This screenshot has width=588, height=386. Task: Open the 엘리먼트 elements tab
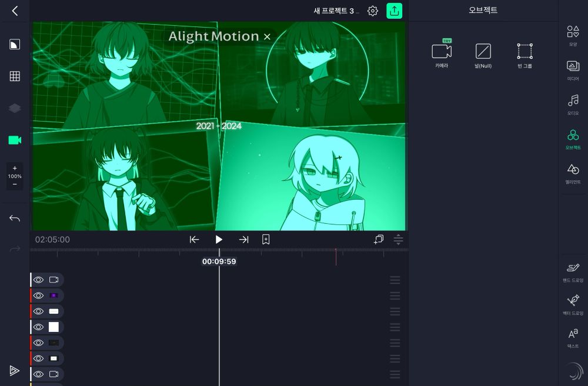point(573,174)
